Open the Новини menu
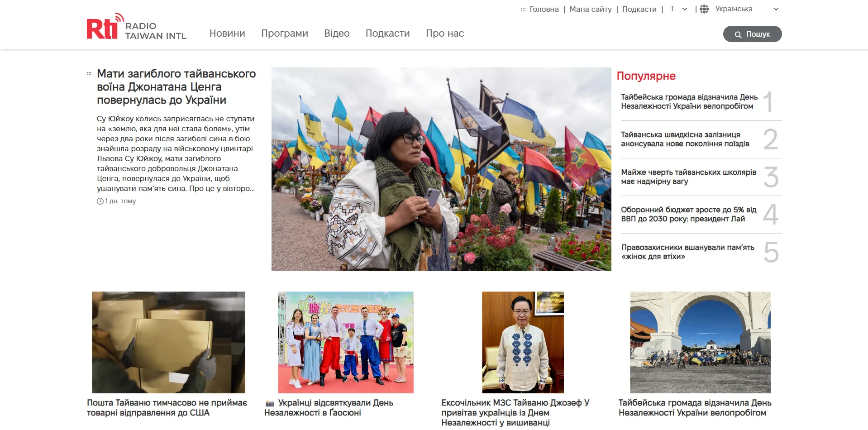This screenshot has height=430, width=868. (x=227, y=33)
